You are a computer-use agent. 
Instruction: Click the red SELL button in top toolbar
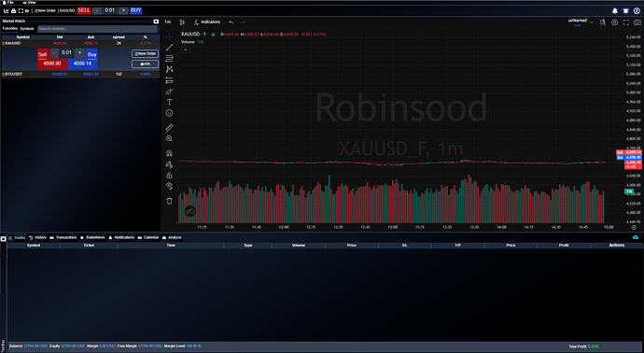pyautogui.click(x=84, y=10)
